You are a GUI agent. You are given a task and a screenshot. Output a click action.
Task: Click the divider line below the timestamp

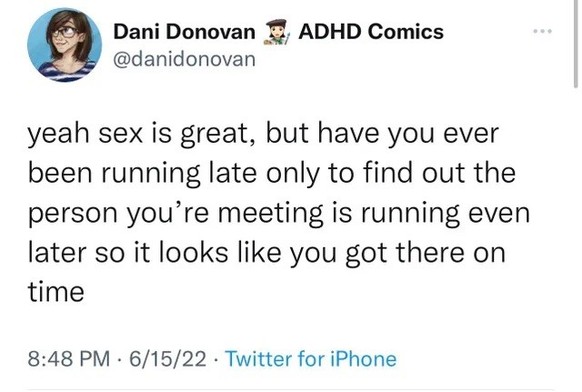click(x=291, y=390)
